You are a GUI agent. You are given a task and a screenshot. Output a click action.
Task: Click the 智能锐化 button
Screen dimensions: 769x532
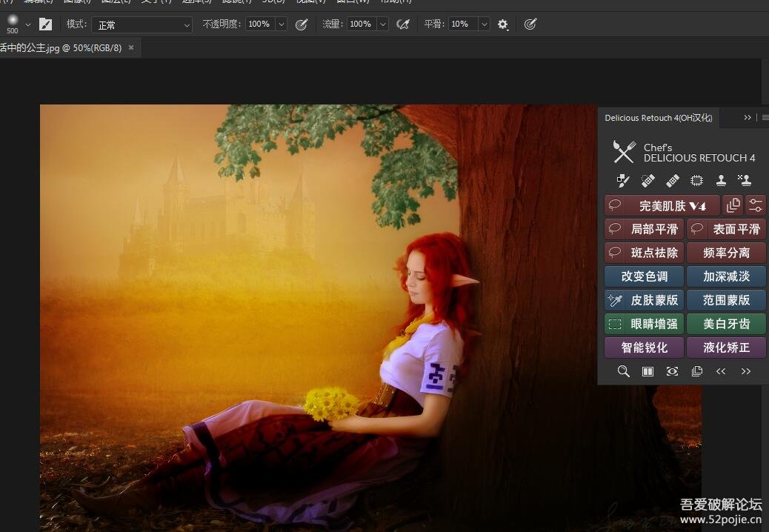(x=645, y=348)
